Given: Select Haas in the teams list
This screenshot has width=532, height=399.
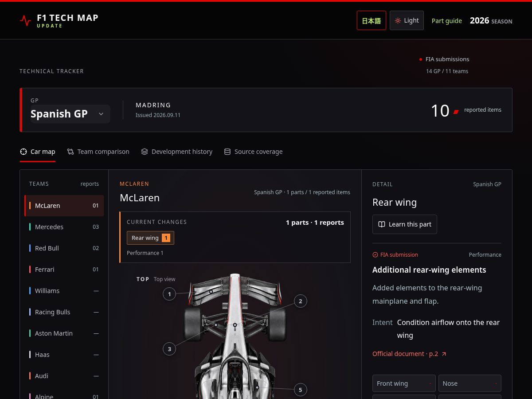Looking at the screenshot, I should coord(64,355).
